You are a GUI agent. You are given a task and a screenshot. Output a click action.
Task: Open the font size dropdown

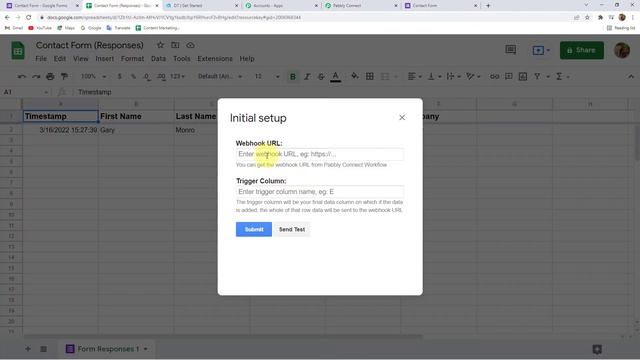coord(267,76)
